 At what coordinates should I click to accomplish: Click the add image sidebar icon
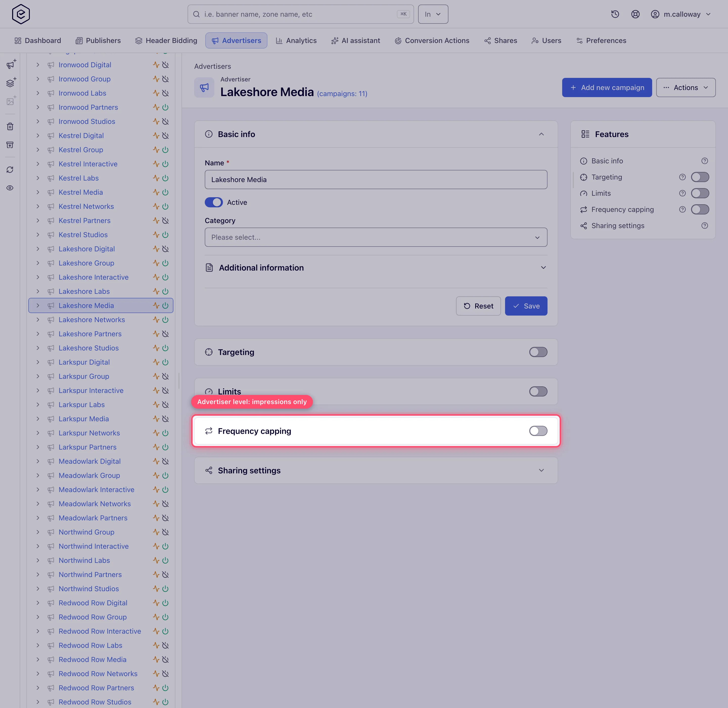[x=11, y=101]
